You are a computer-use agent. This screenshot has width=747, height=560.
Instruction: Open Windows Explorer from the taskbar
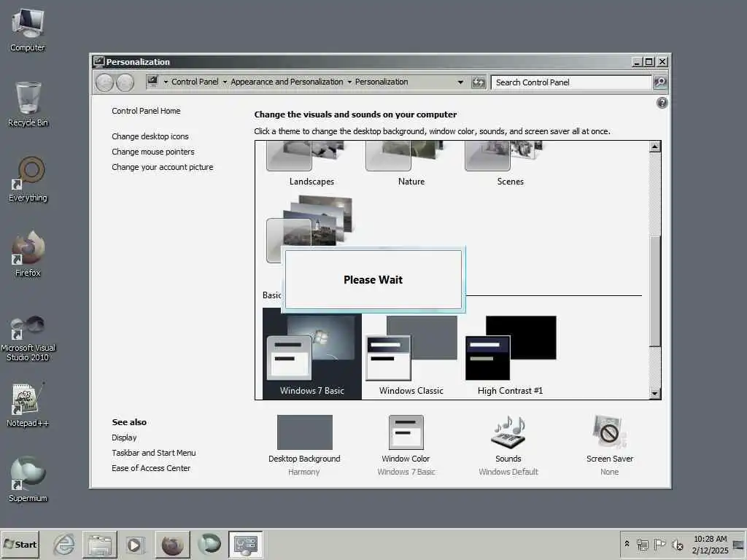point(100,544)
